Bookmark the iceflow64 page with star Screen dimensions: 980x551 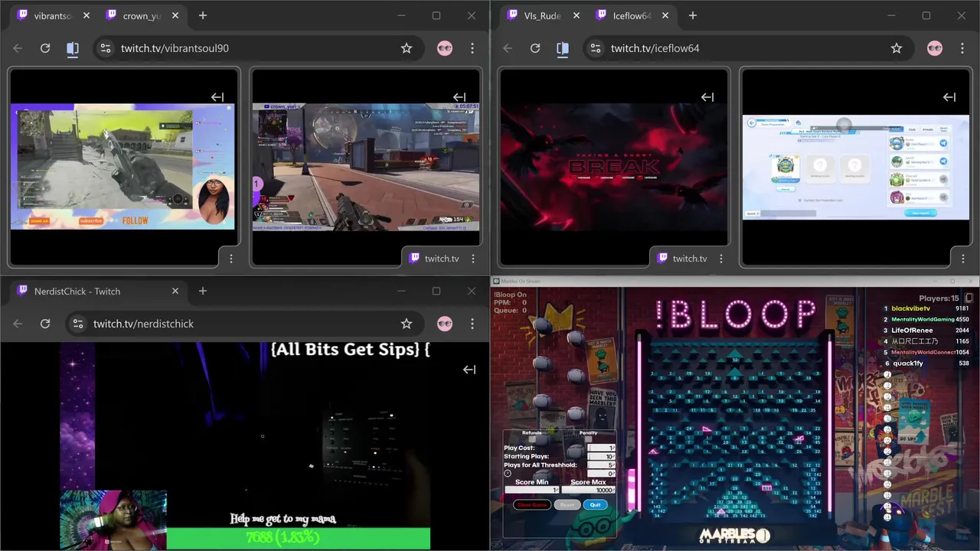point(897,48)
